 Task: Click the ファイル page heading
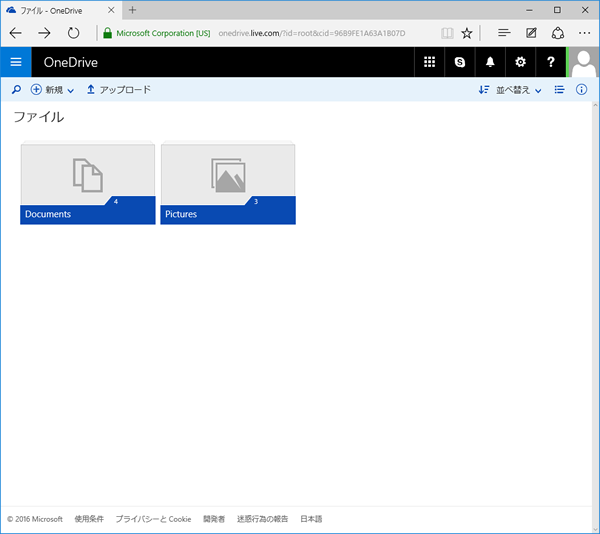(39, 117)
